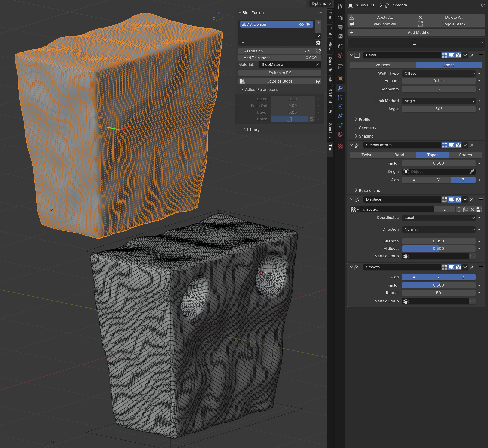Click the Blob Fusion settings gear icon
This screenshot has height=448, width=488.
click(318, 43)
